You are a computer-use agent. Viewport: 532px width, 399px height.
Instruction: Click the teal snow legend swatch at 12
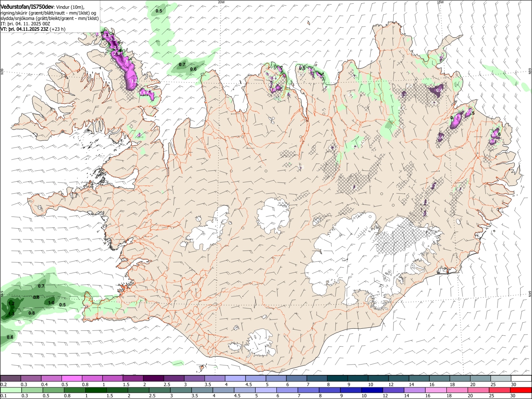pyautogui.click(x=398, y=378)
